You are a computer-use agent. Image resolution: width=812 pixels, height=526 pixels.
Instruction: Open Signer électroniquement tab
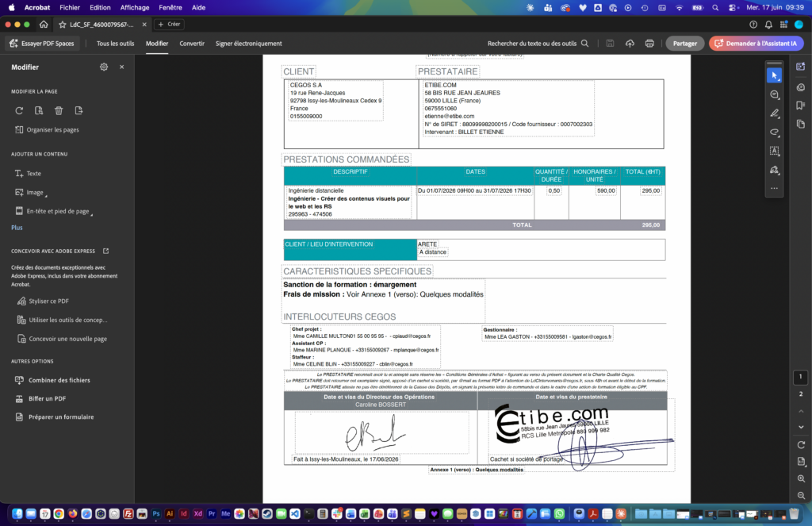pyautogui.click(x=248, y=44)
